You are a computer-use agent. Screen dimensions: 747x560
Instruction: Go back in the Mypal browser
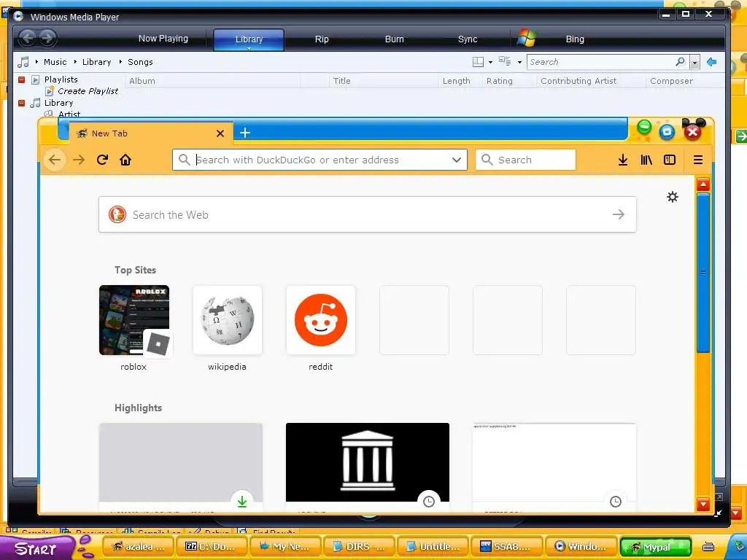(55, 160)
